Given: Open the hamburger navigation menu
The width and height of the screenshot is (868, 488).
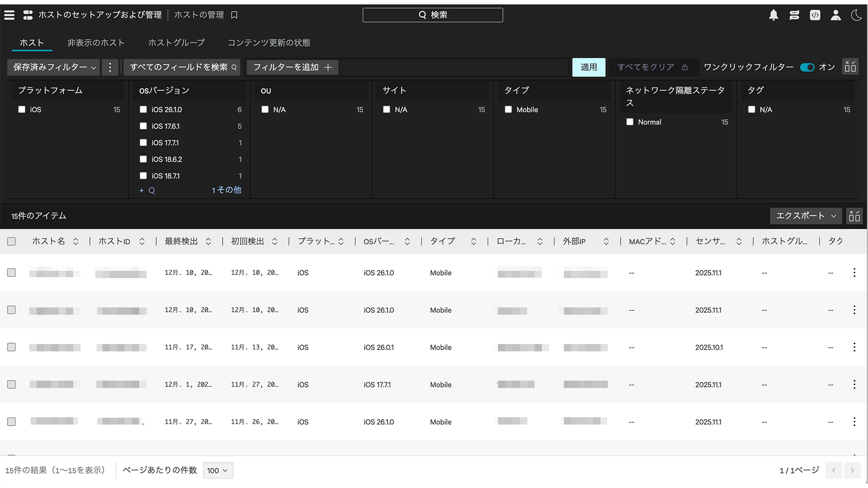Looking at the screenshot, I should [9, 15].
